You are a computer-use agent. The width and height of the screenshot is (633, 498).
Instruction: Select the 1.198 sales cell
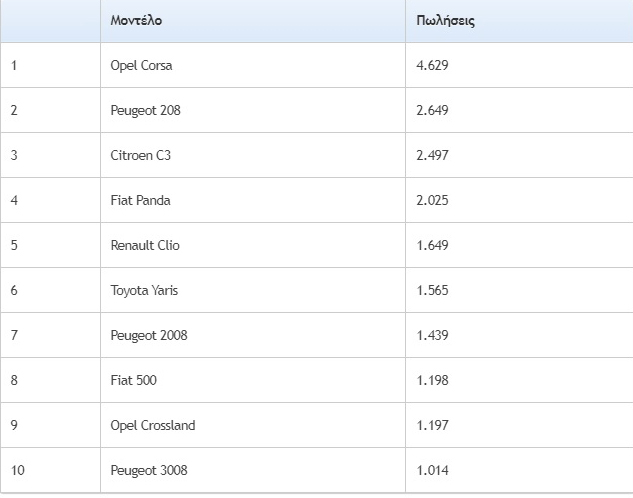432,381
